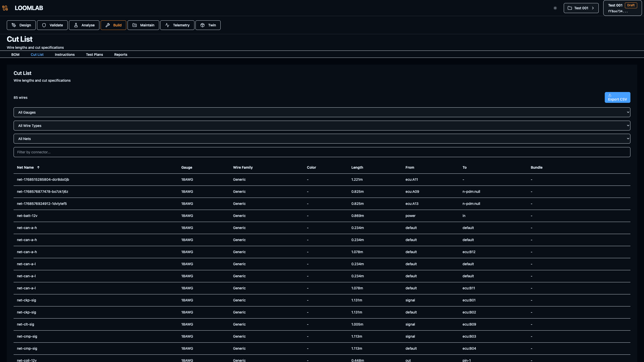Screen dimensions: 644x362
Task: Expand the All Wire Types dropdown
Action: tap(322, 126)
